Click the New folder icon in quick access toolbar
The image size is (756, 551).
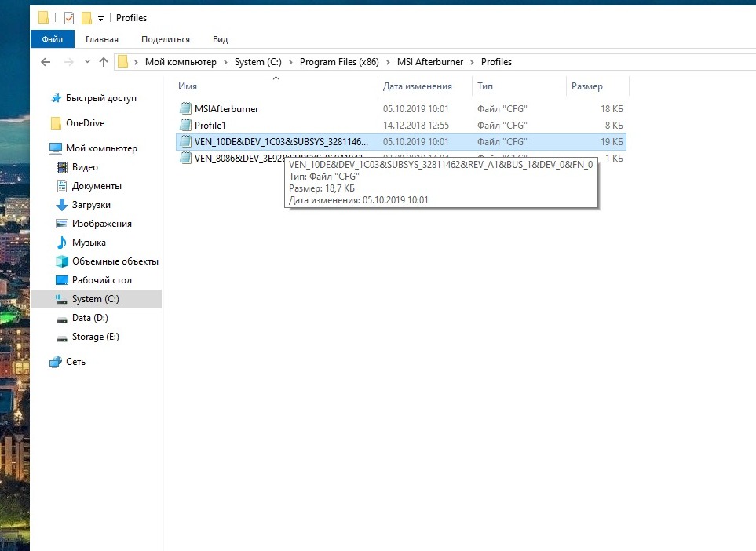pos(86,18)
